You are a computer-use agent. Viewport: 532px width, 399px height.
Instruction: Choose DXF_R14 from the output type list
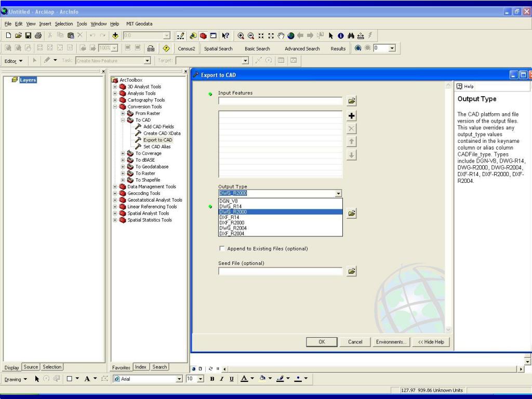coord(280,217)
